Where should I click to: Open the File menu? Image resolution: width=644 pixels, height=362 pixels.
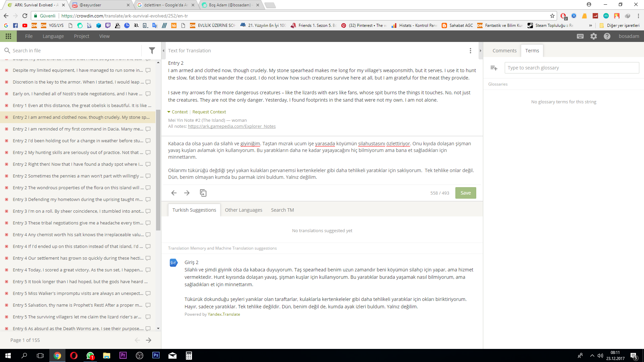click(x=29, y=36)
